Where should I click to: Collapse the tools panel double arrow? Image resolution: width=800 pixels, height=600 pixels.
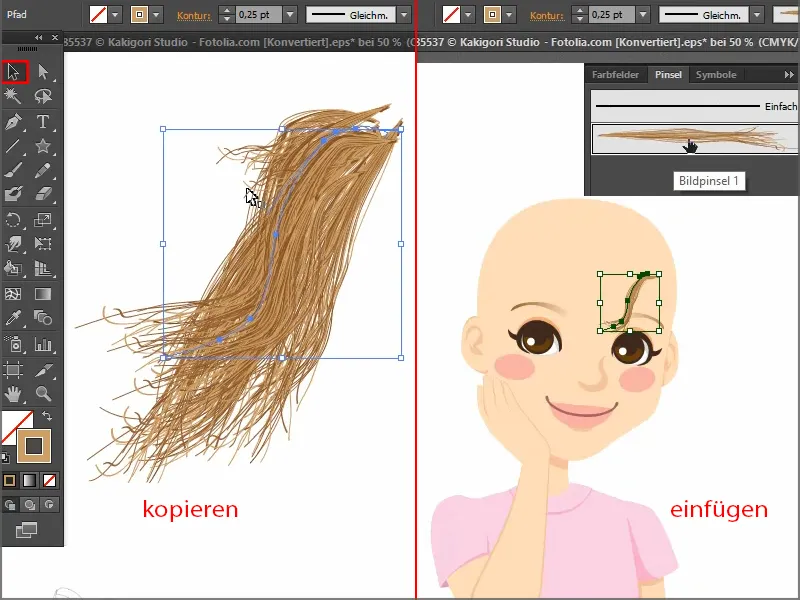(39, 38)
